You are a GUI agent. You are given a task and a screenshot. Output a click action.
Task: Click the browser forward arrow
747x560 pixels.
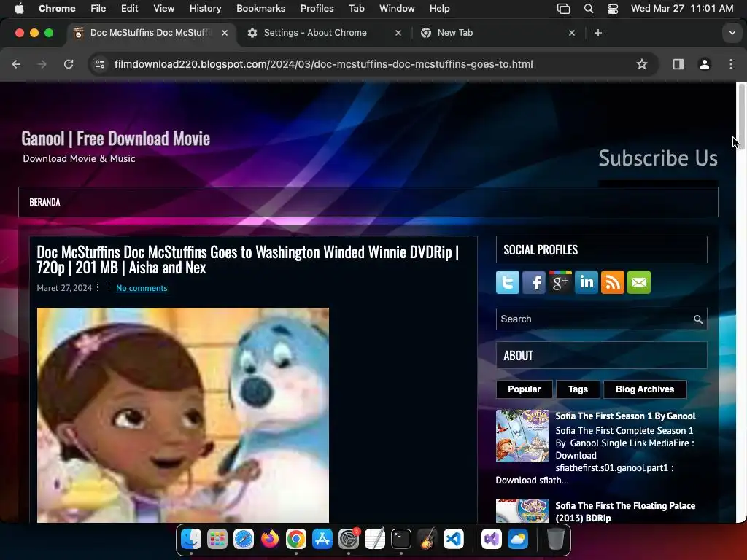click(42, 64)
